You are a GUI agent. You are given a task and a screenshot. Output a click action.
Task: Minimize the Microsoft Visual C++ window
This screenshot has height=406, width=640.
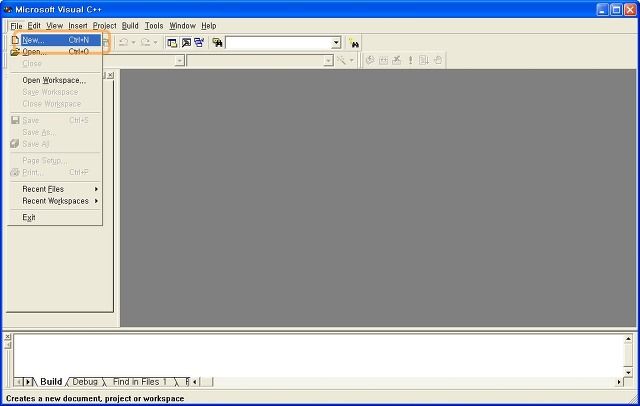[602, 9]
